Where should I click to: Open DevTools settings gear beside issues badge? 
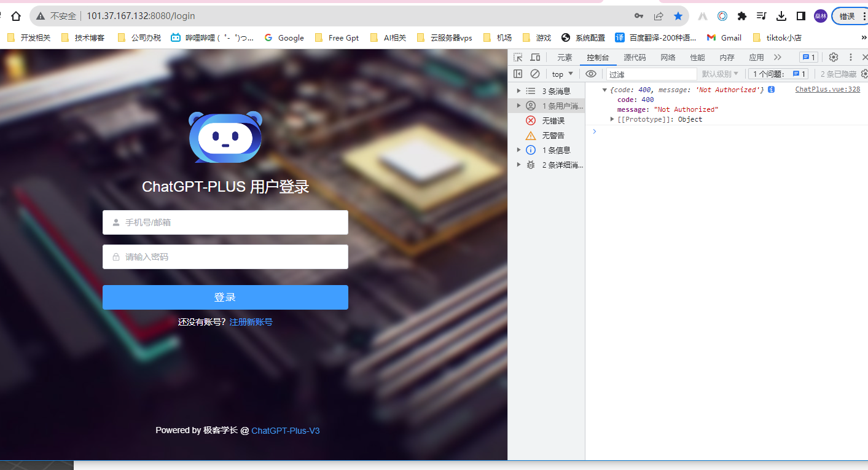click(834, 57)
